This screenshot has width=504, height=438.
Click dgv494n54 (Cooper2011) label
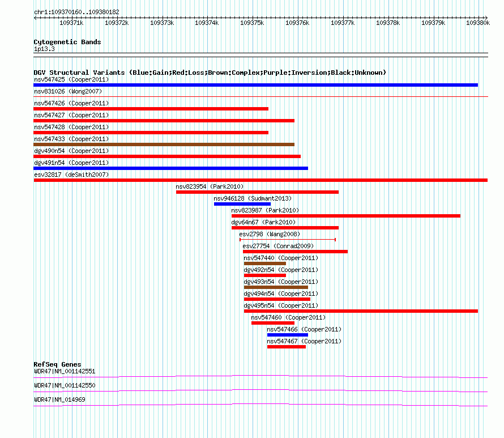click(x=281, y=294)
